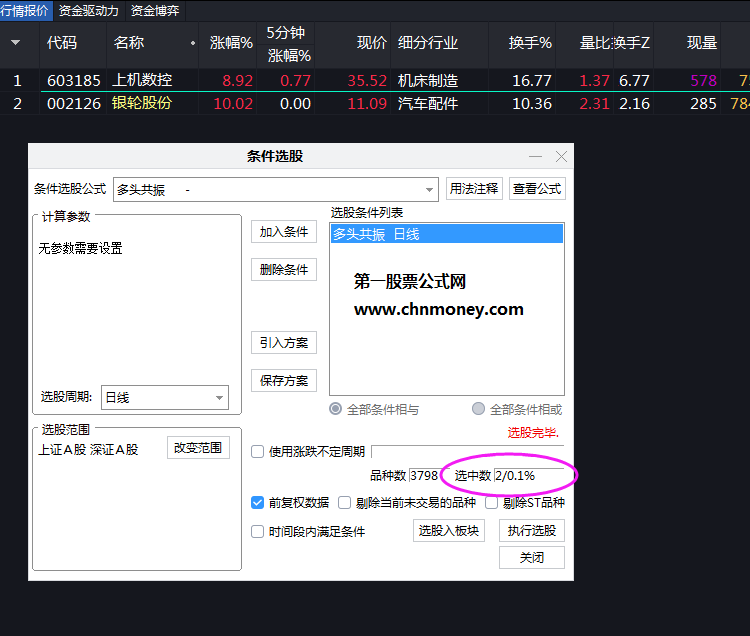Click the 查看公式 button

[x=537, y=188]
